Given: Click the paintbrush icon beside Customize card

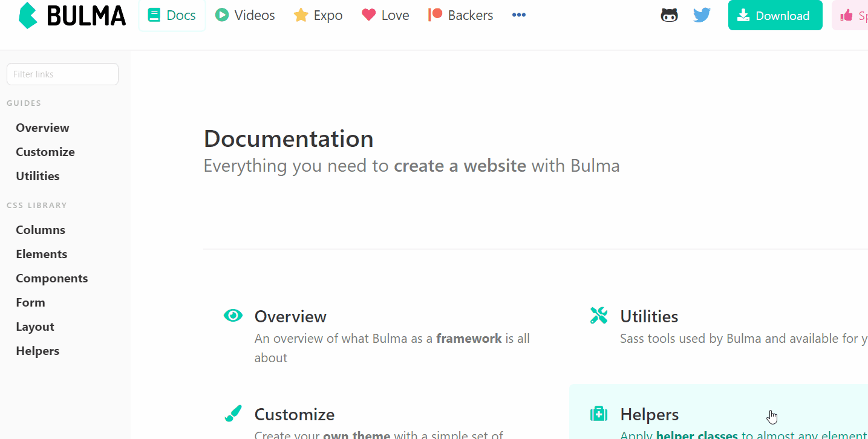Looking at the screenshot, I should click(x=233, y=414).
